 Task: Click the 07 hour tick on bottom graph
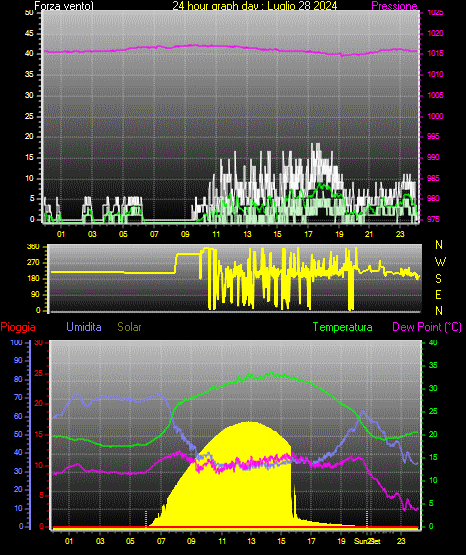click(161, 541)
